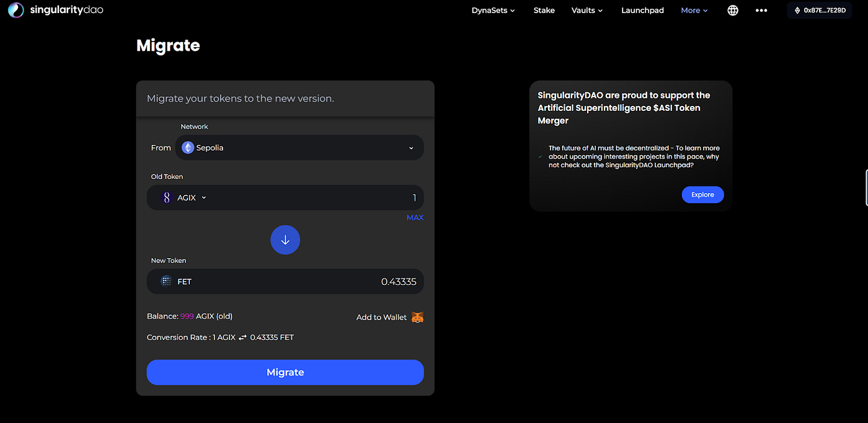Image resolution: width=868 pixels, height=423 pixels.
Task: Click the Old Token label
Action: pyautogui.click(x=167, y=177)
